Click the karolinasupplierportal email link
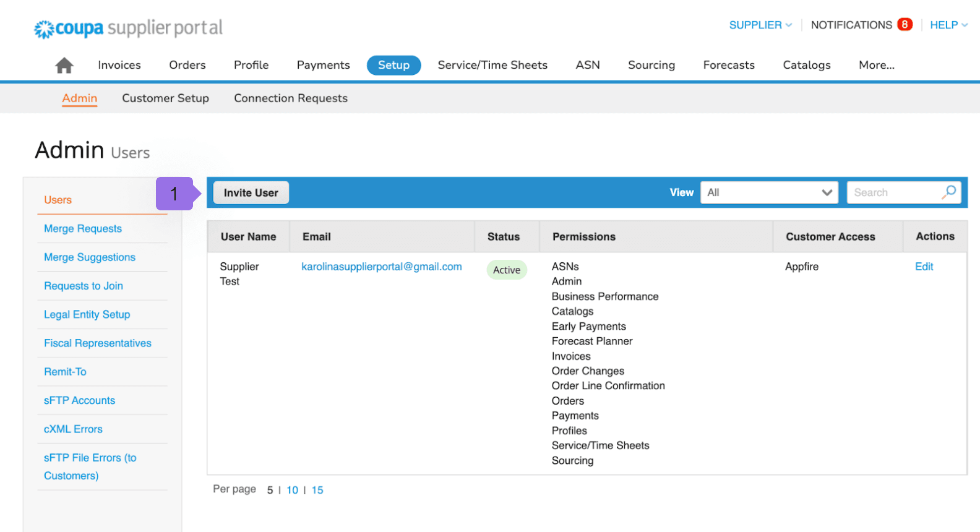980x532 pixels. click(381, 267)
